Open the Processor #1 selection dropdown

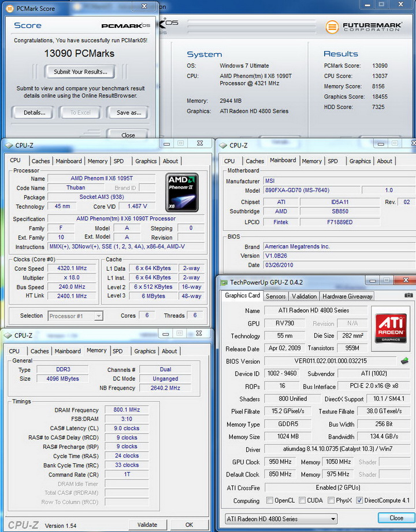(x=75, y=316)
